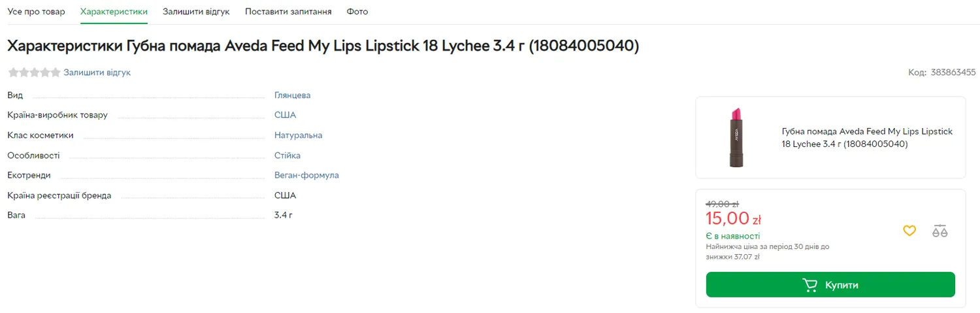Go to Поставити запитання tab
The width and height of the screenshot is (980, 313).
point(288,12)
